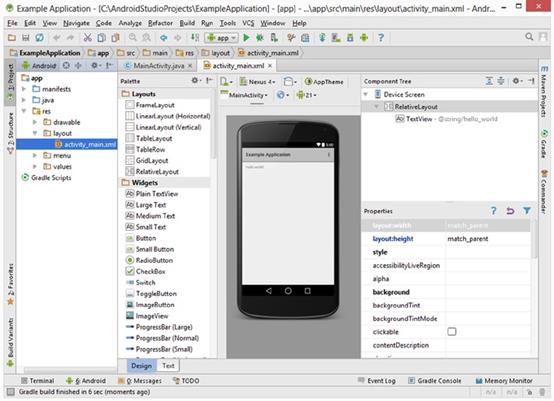The image size is (554, 401).
Task: Click the Component Tree expand all icon
Action: click(x=489, y=81)
